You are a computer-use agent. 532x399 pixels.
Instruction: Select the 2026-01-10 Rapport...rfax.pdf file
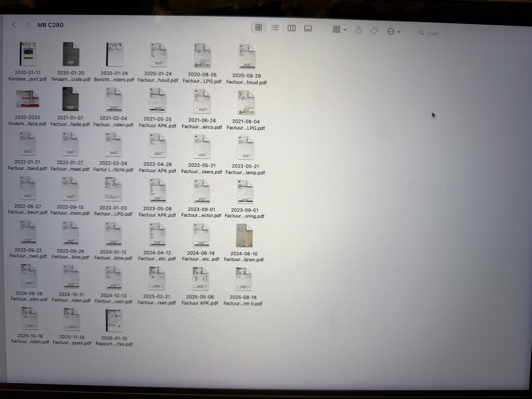click(x=114, y=321)
